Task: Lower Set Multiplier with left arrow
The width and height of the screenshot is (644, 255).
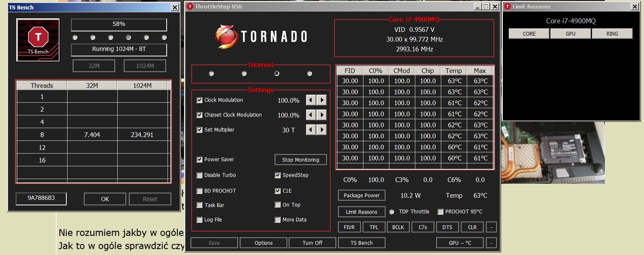Action: pyautogui.click(x=311, y=130)
